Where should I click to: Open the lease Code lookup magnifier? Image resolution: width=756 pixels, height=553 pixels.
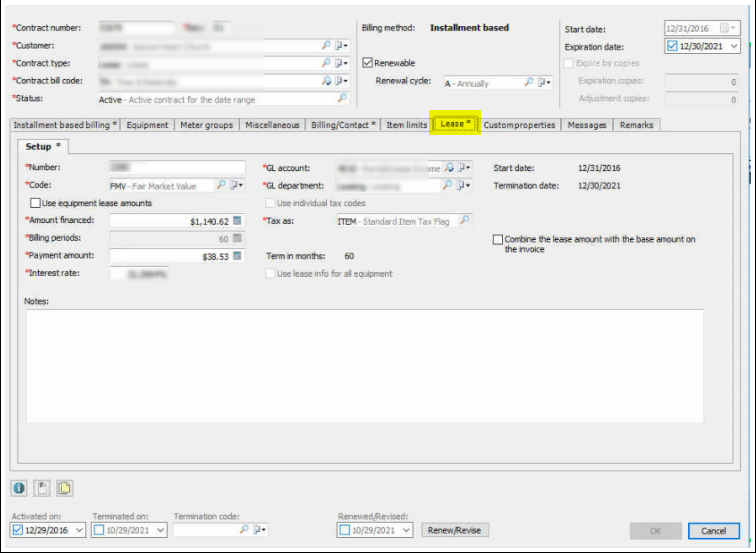[221, 185]
